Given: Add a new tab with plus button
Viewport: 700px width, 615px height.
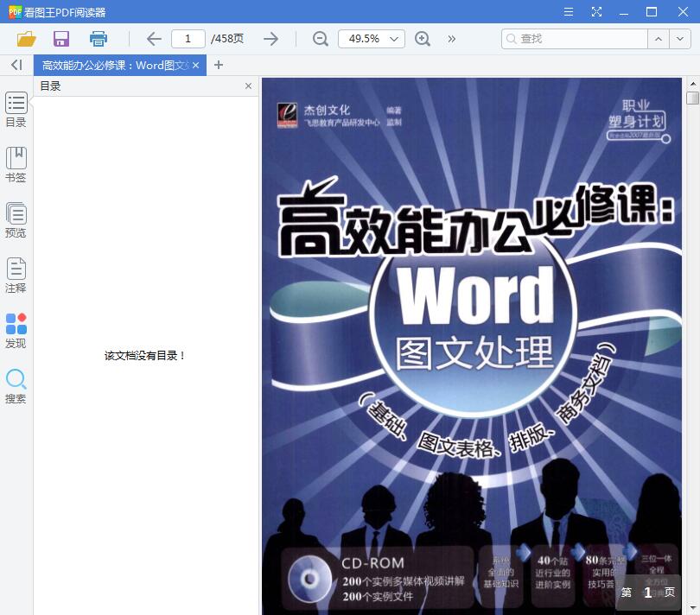Looking at the screenshot, I should tap(219, 65).
